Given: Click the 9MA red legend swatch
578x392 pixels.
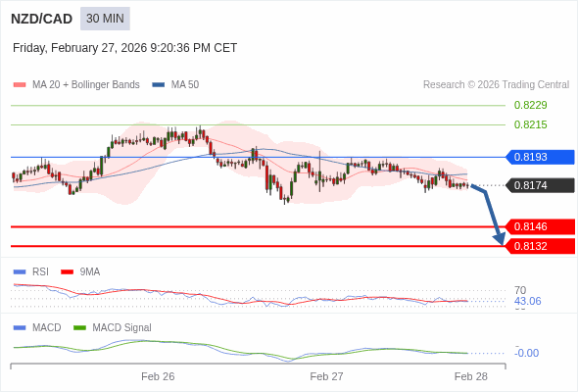Looking at the screenshot, I should click(x=67, y=272).
